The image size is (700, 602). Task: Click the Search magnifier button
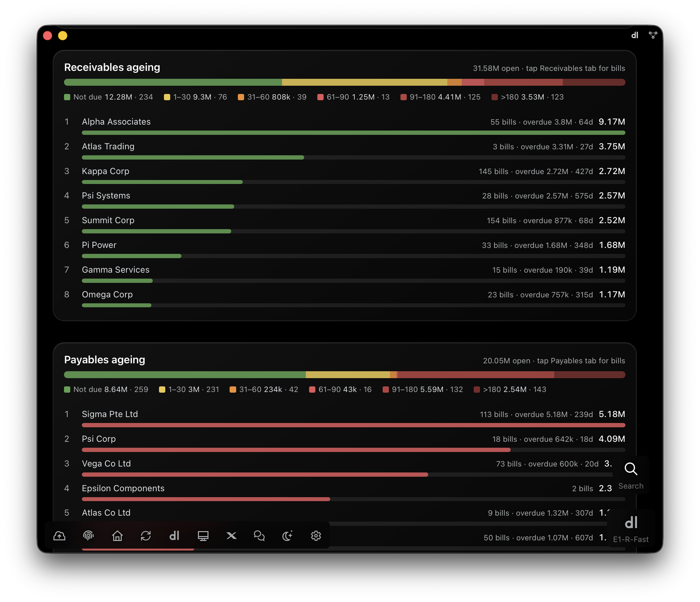(x=631, y=475)
